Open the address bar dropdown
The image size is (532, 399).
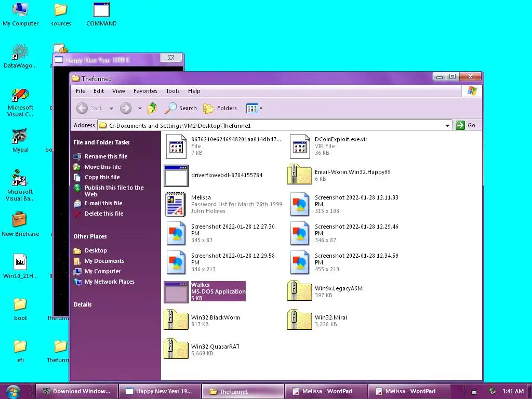[x=447, y=126]
